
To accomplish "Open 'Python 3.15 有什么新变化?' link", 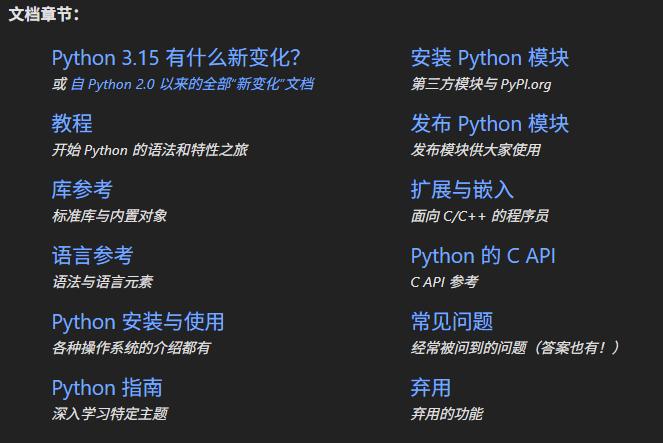I will [176, 58].
